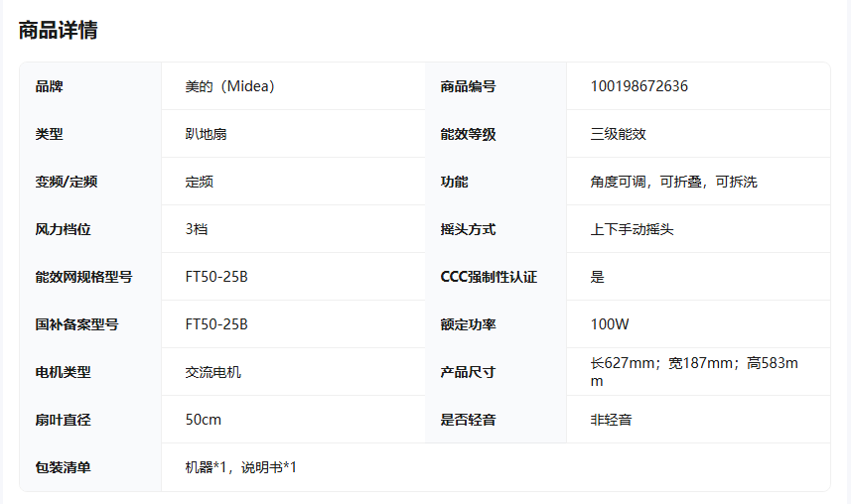Click value 定频

pos(200,182)
